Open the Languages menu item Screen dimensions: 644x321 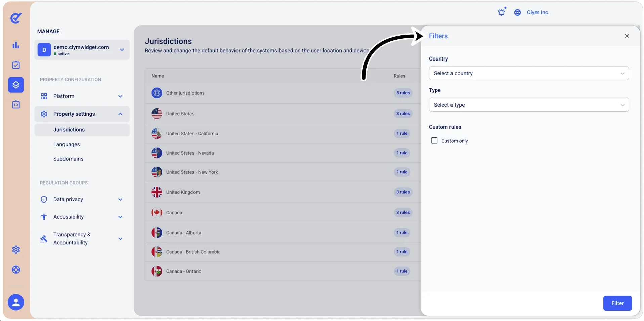click(67, 144)
